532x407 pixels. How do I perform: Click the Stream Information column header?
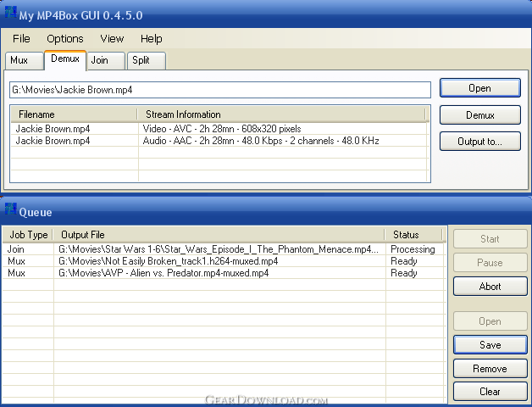click(x=281, y=114)
